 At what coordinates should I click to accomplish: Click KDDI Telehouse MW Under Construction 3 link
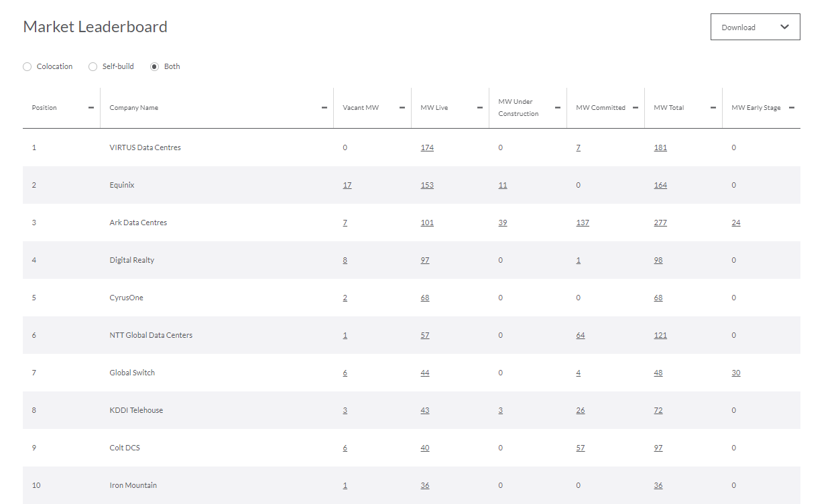501,410
